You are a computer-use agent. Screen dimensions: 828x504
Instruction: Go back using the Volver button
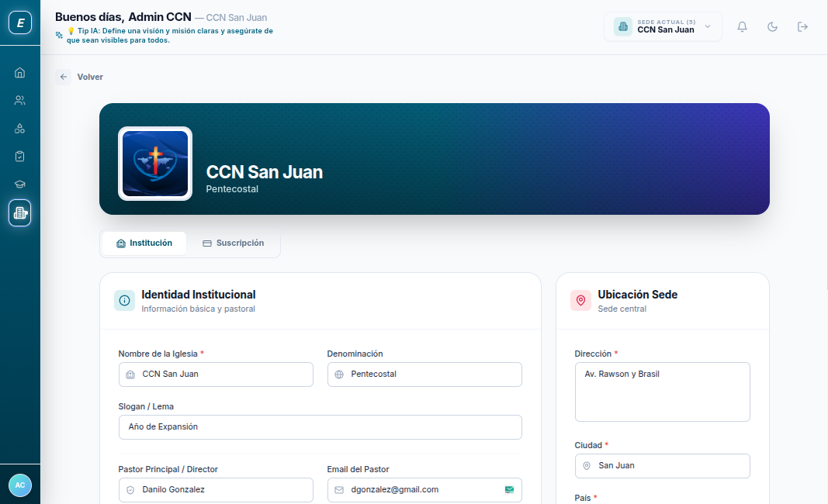point(81,77)
